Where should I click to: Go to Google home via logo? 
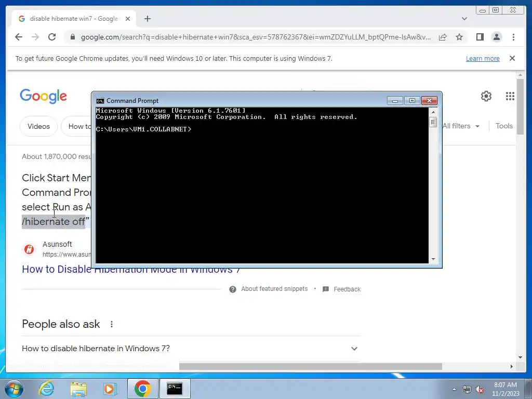44,96
